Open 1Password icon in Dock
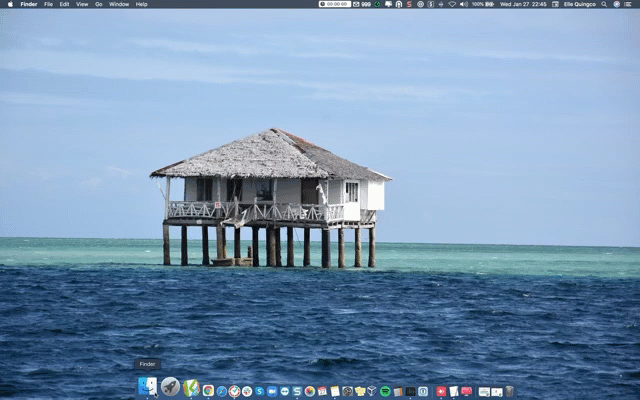The image size is (640, 400). (x=423, y=391)
